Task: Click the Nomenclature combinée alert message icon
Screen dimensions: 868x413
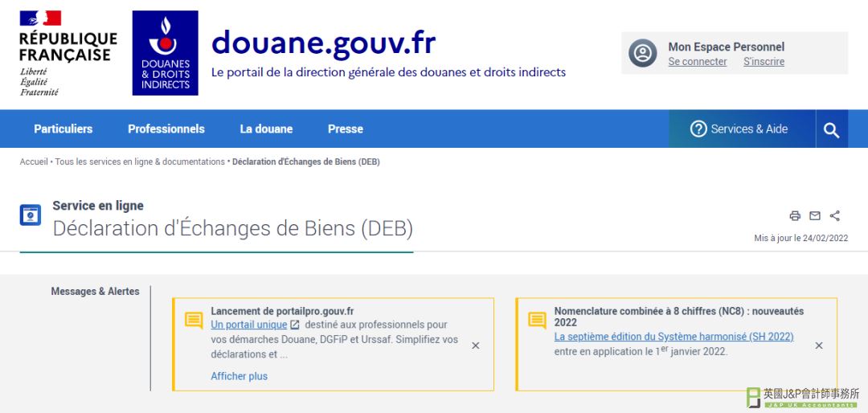Action: point(537,321)
